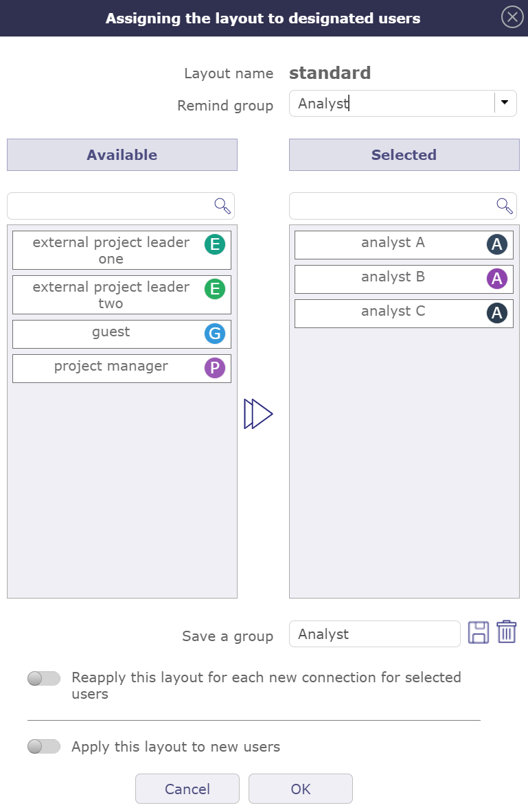Click the magnifier icon in the Available panel

[x=221, y=205]
